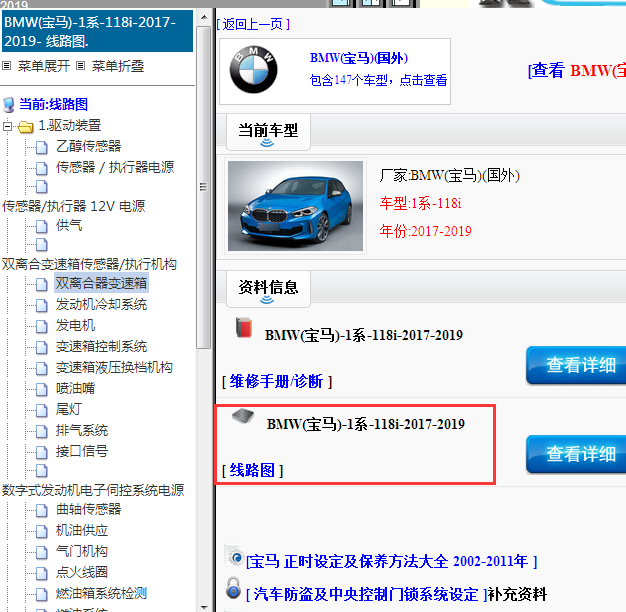The height and width of the screenshot is (612, 626).
Task: Open 传感器/执行器 12V 电源 tree item
Action: (73, 206)
